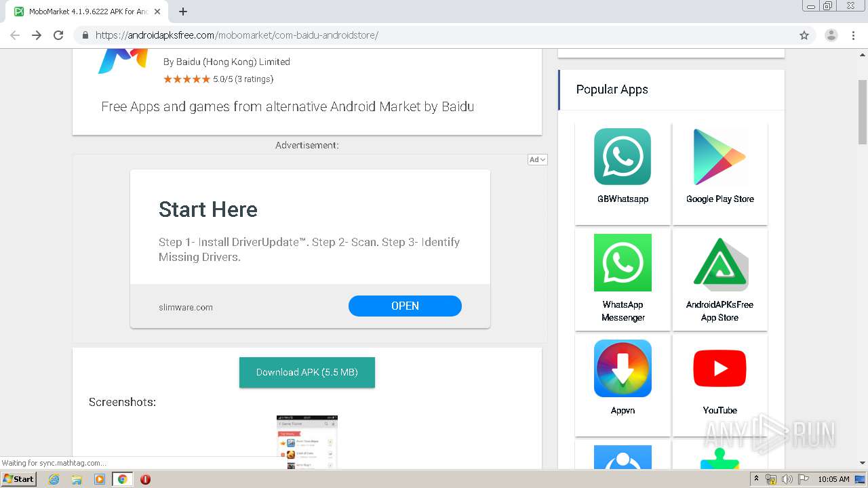
Task: Open the Windows Start menu
Action: (19, 479)
